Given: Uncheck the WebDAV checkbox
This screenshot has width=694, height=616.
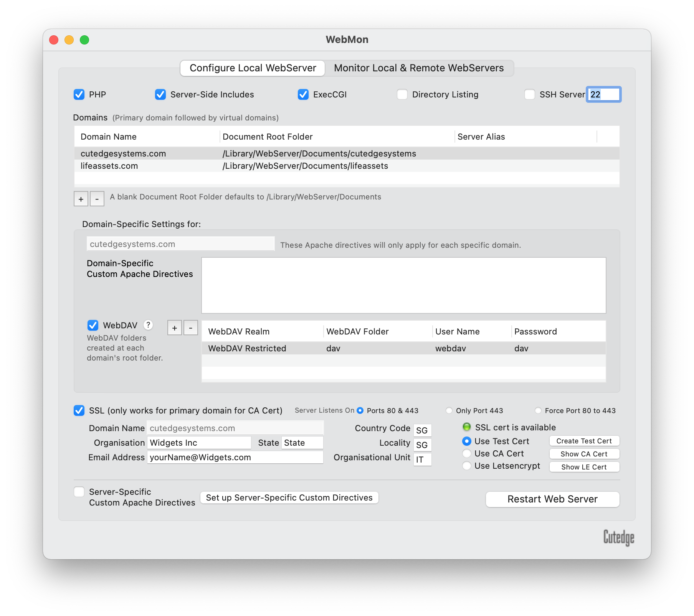Looking at the screenshot, I should (93, 325).
